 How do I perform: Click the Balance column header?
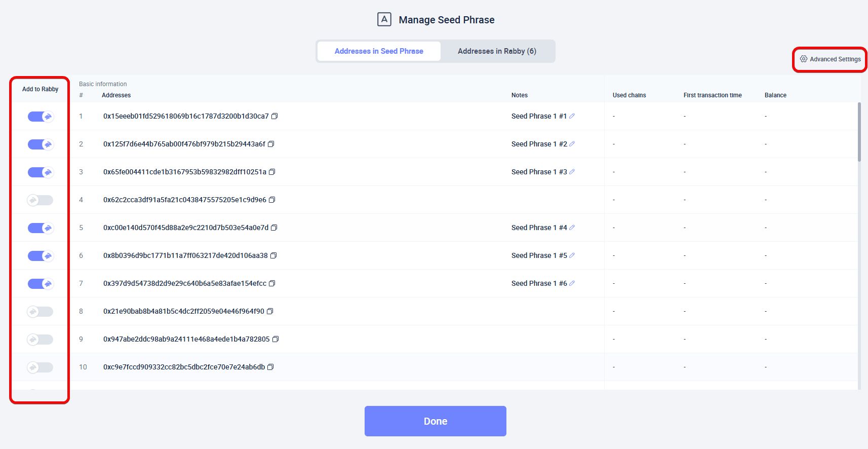[775, 95]
